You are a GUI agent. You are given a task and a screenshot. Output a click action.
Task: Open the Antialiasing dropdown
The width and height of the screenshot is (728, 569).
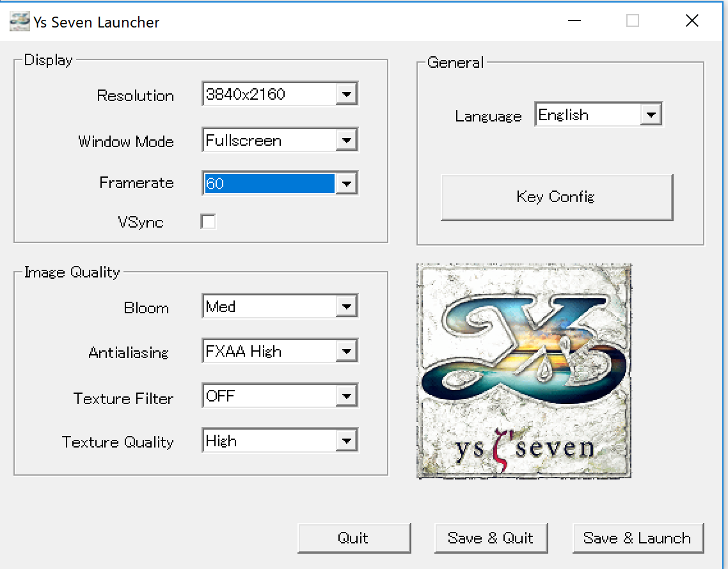pos(280,351)
